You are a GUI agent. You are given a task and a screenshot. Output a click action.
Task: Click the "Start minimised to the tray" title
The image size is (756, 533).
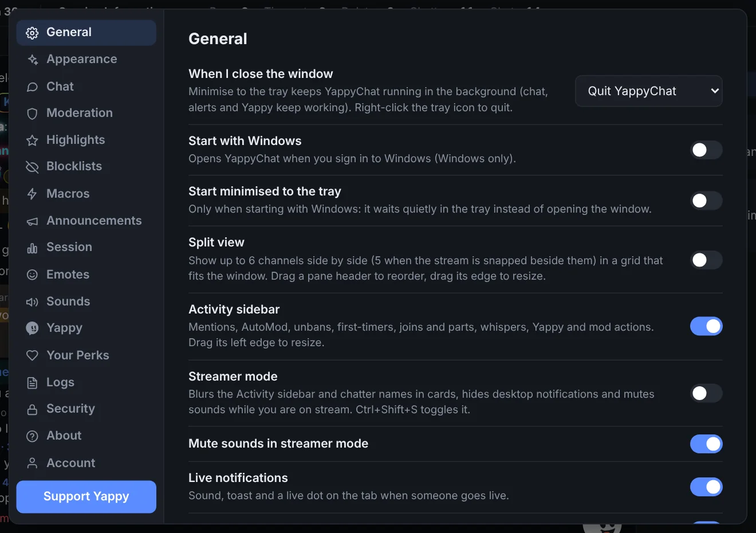[x=265, y=191]
